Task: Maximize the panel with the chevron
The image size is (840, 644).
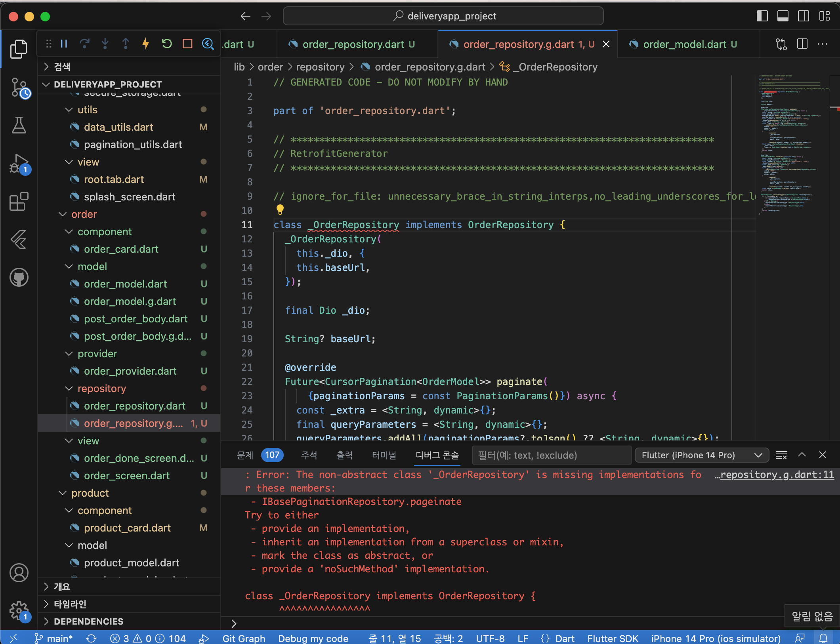Action: [802, 455]
